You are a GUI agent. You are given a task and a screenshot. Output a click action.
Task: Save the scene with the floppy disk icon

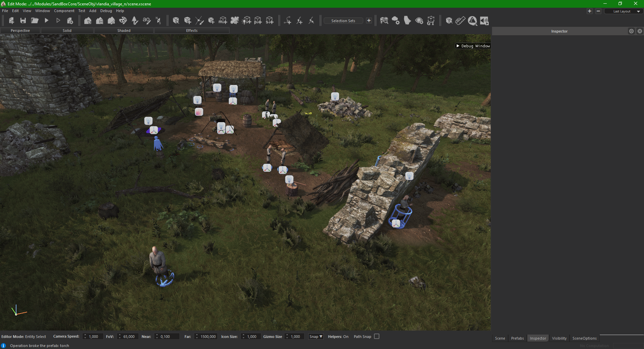(23, 21)
